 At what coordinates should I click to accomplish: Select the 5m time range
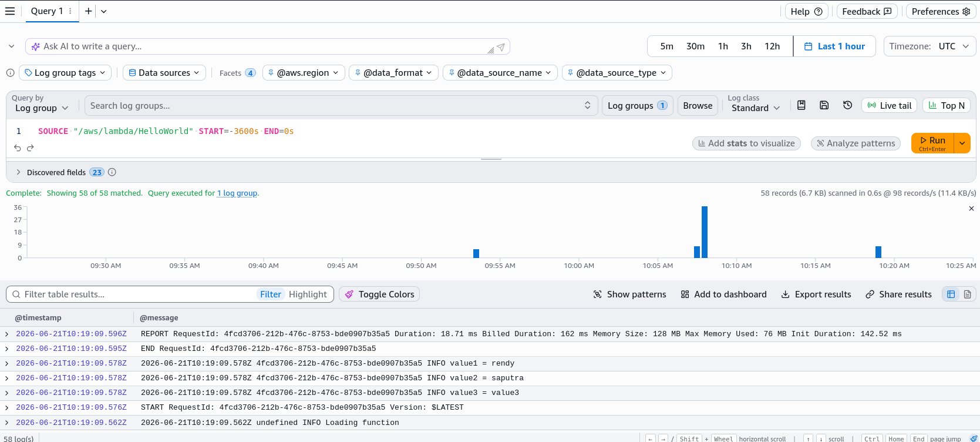pyautogui.click(x=667, y=46)
